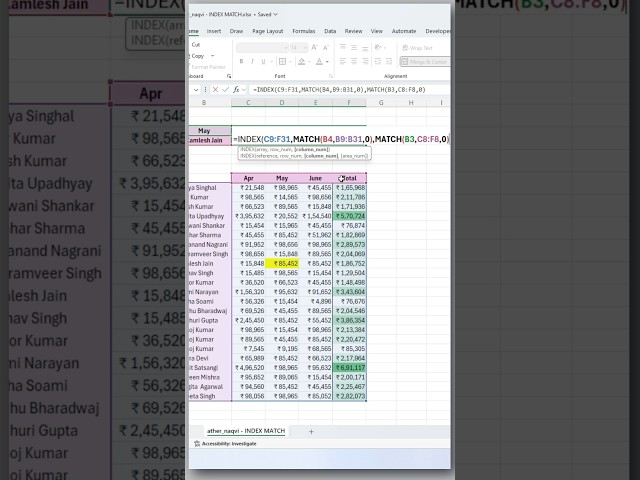Toggle Bold formatting
This screenshot has height=480, width=640.
pos(241,62)
